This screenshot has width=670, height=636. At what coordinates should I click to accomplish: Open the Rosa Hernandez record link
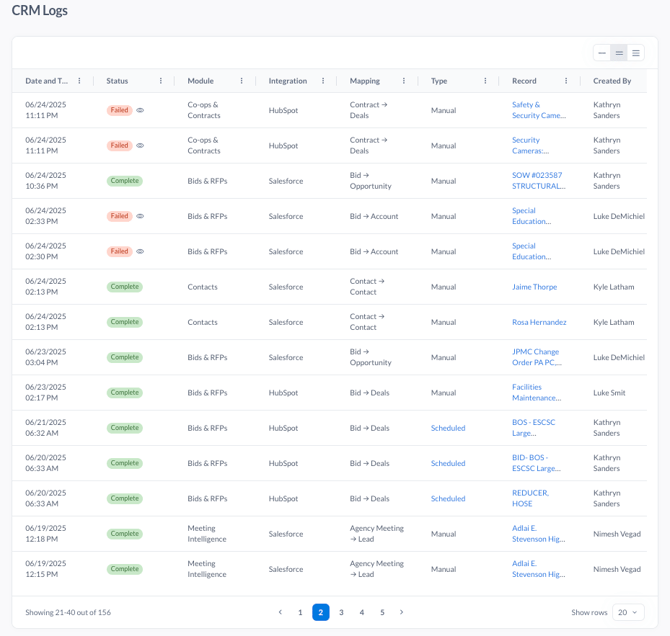(539, 322)
